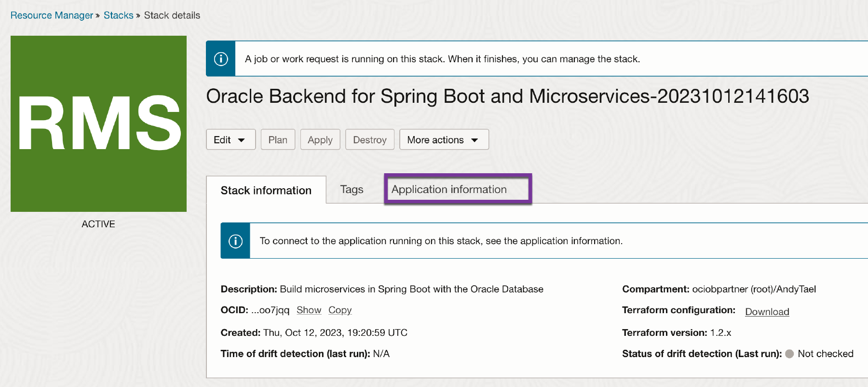Copy the stack OCID
Image resolution: width=868 pixels, height=387 pixels.
[x=340, y=310]
